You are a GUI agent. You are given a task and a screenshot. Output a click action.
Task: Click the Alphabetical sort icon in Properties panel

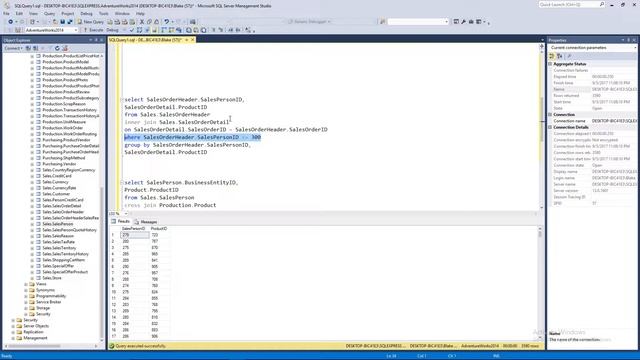click(560, 56)
